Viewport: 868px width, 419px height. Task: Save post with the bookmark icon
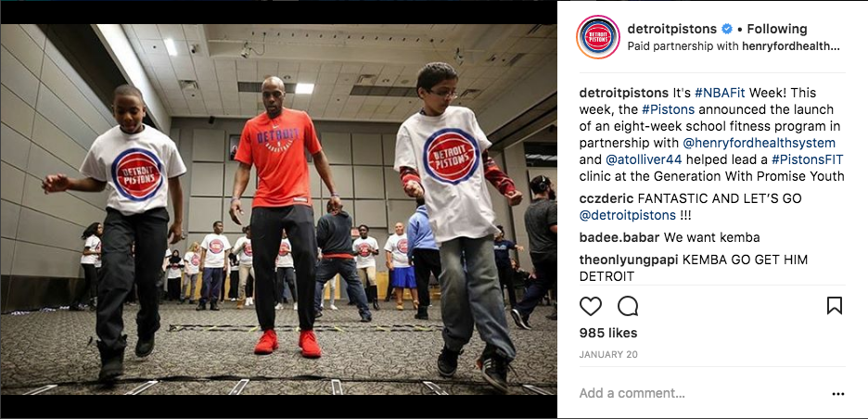[x=835, y=306]
